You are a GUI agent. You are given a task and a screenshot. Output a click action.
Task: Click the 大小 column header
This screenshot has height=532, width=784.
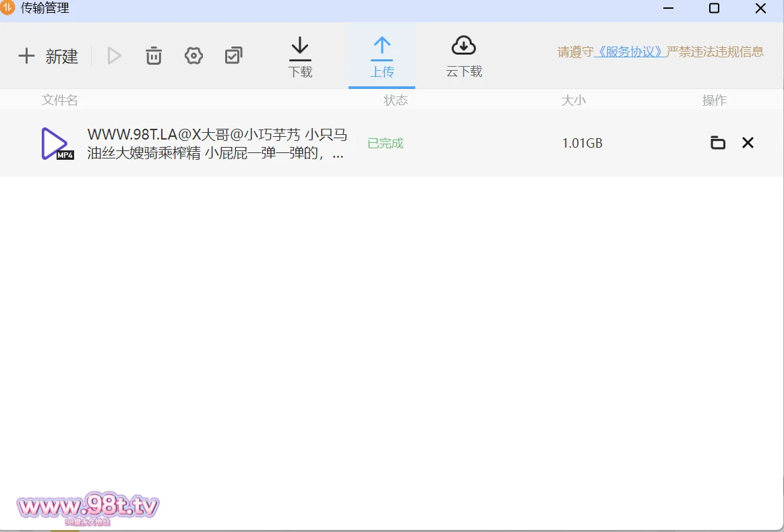coord(574,100)
